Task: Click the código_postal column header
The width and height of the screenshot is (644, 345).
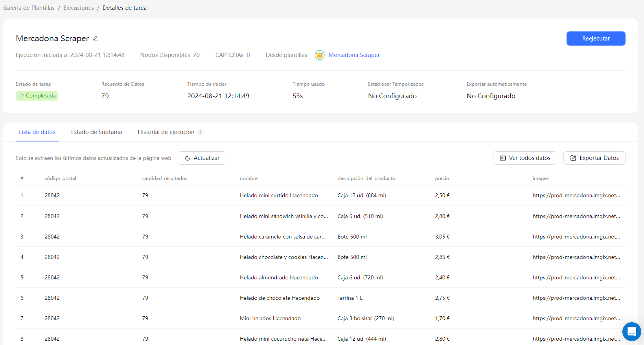Action: tap(60, 178)
